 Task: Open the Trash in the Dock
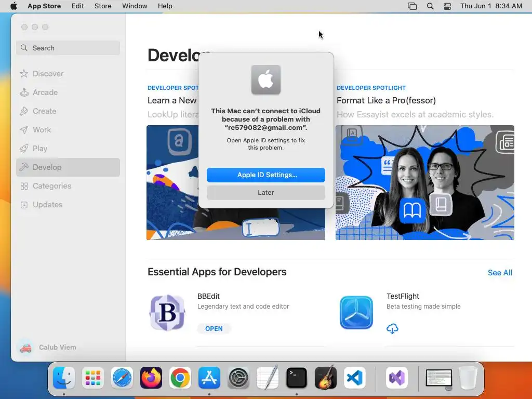tap(468, 378)
